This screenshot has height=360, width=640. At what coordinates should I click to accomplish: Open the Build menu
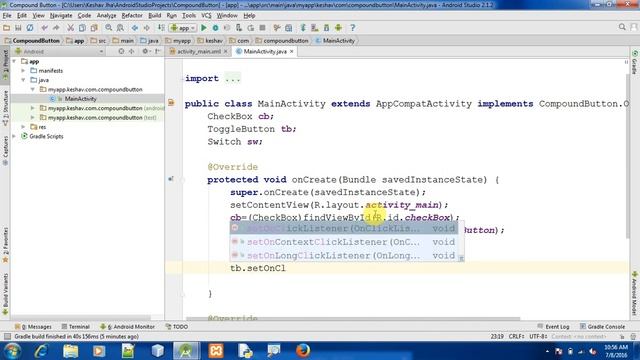154,16
